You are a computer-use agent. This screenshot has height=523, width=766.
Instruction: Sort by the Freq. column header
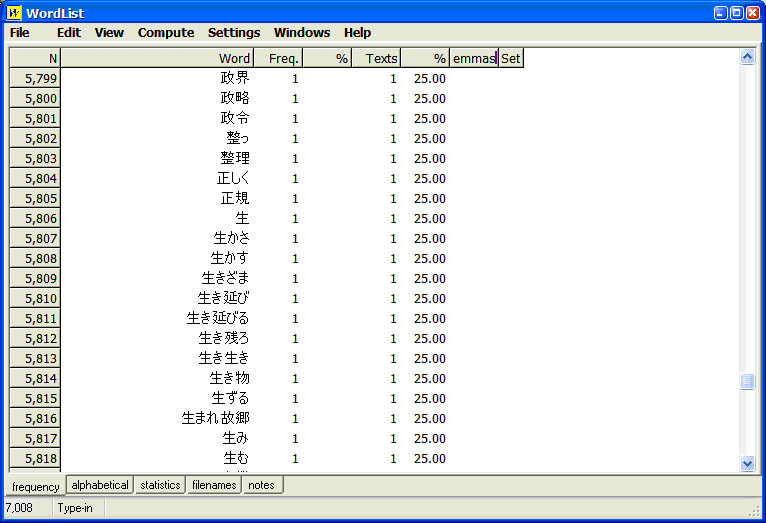278,59
